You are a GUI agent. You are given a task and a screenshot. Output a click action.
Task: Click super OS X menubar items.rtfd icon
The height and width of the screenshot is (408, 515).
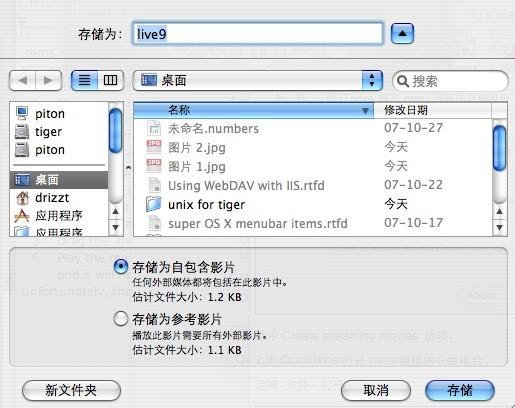[x=154, y=223]
